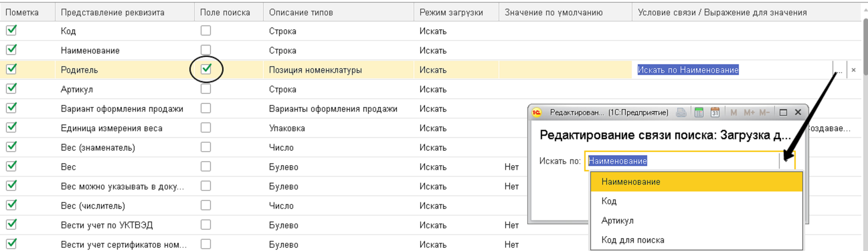Click Искать mode cell in Артикул row
The width and height of the screenshot is (868, 251).
[456, 89]
